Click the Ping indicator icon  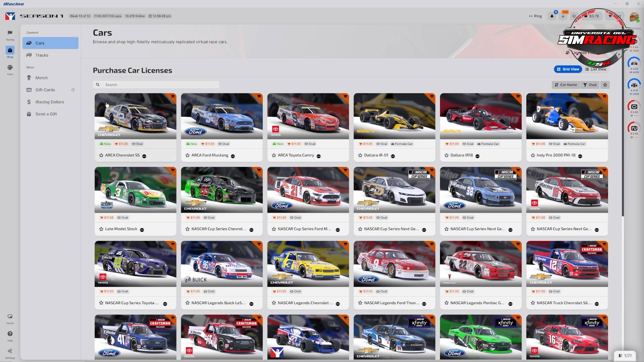pos(531,16)
